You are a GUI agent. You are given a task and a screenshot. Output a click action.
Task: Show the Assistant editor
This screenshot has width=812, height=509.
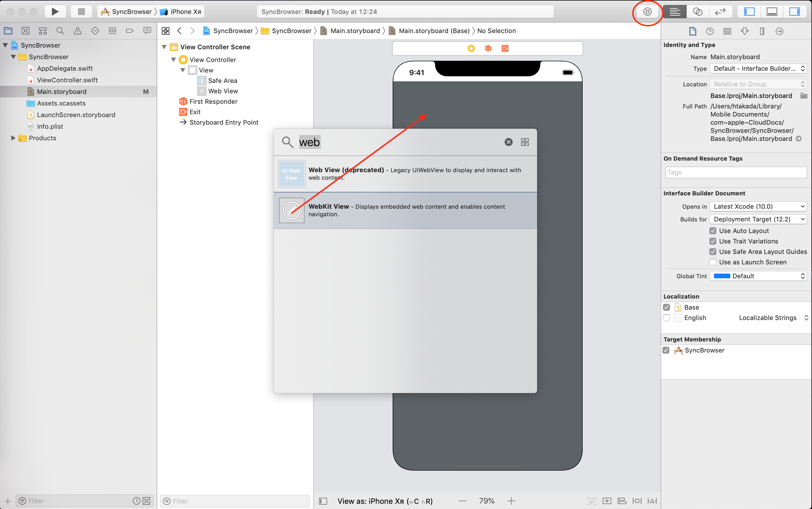pos(697,11)
